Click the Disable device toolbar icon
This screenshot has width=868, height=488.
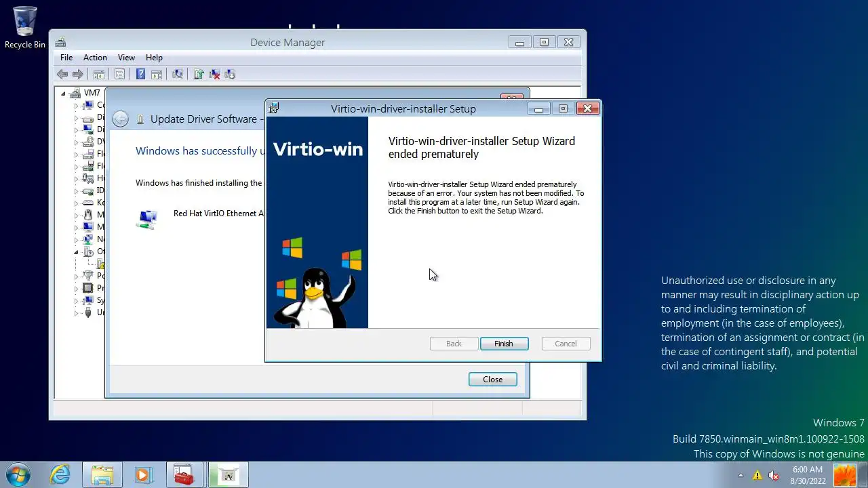tap(230, 75)
